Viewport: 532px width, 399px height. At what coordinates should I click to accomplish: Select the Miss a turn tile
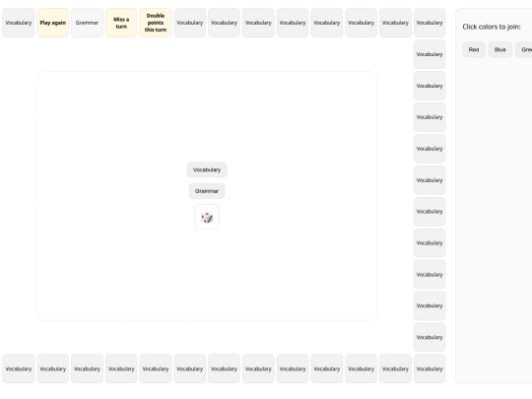(121, 23)
